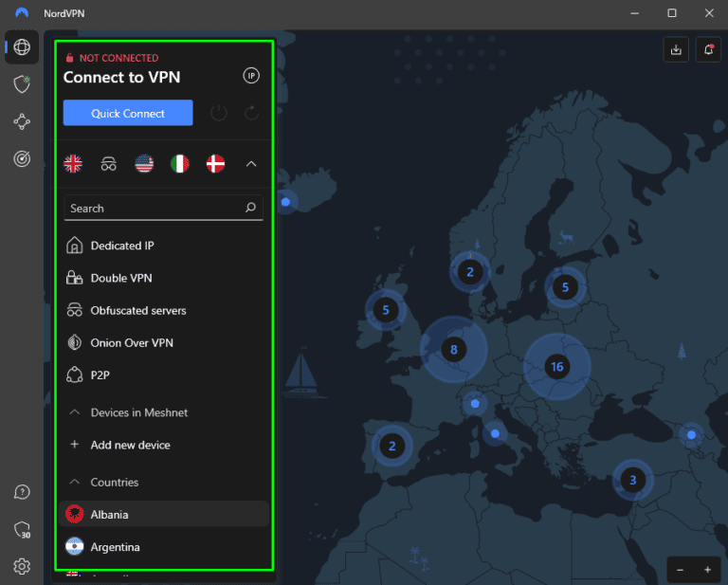Click the server Search field
The width and height of the screenshot is (728, 585).
point(152,208)
